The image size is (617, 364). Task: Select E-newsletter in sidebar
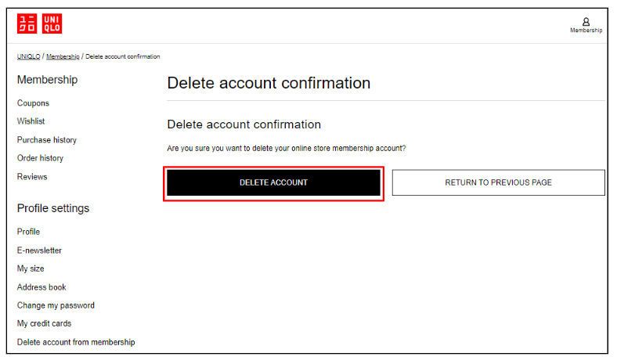pos(39,250)
